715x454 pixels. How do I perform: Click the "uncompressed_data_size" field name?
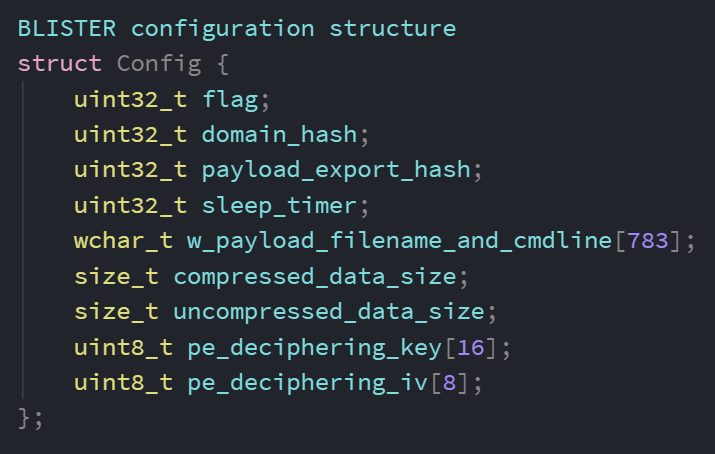click(x=328, y=310)
